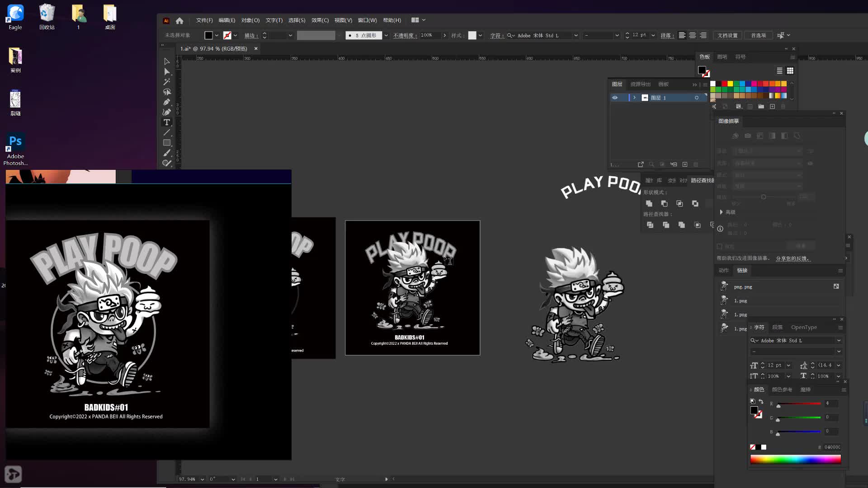
Task: Click Crop pathfinder icon
Action: click(698, 225)
